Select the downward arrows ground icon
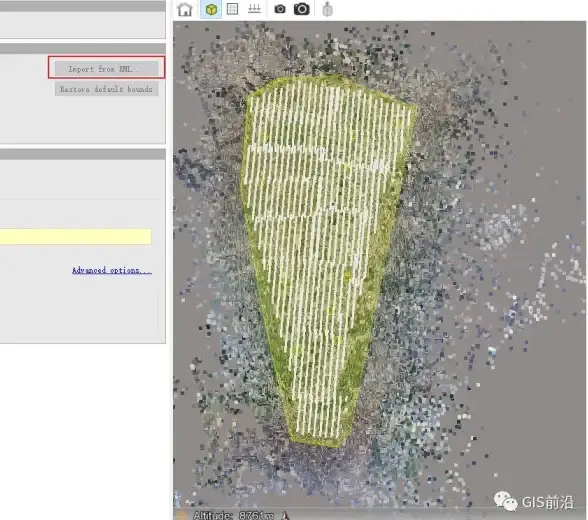The height and width of the screenshot is (520, 588). [254, 9]
